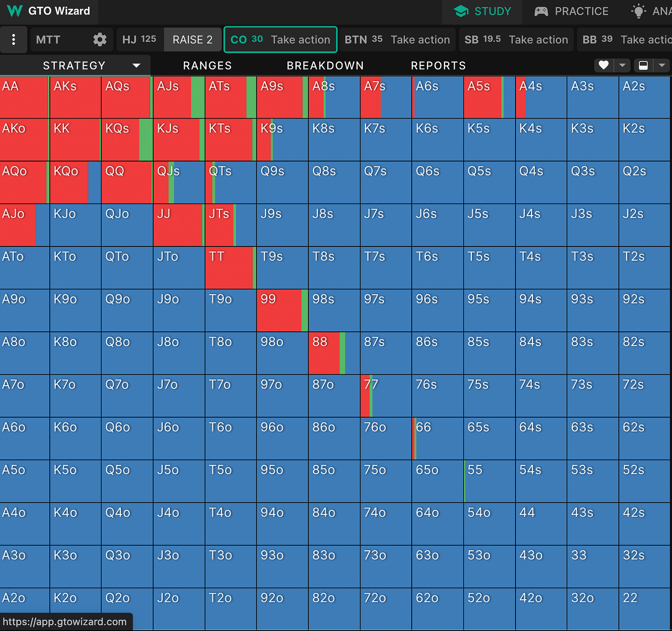Screen dimensions: 672x631
Task: Select the ATs hand cell
Action: point(231,97)
